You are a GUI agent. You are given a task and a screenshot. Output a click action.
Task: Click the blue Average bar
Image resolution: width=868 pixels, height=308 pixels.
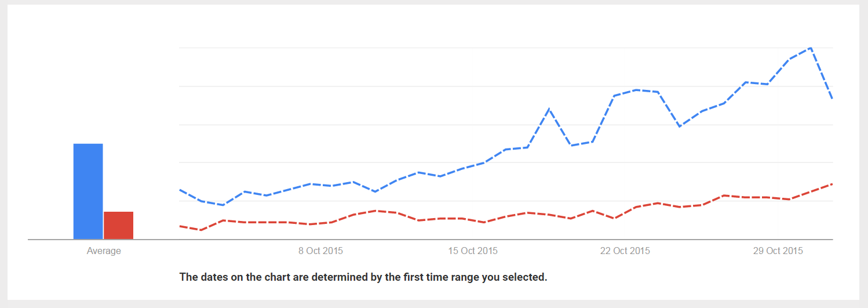(88, 191)
